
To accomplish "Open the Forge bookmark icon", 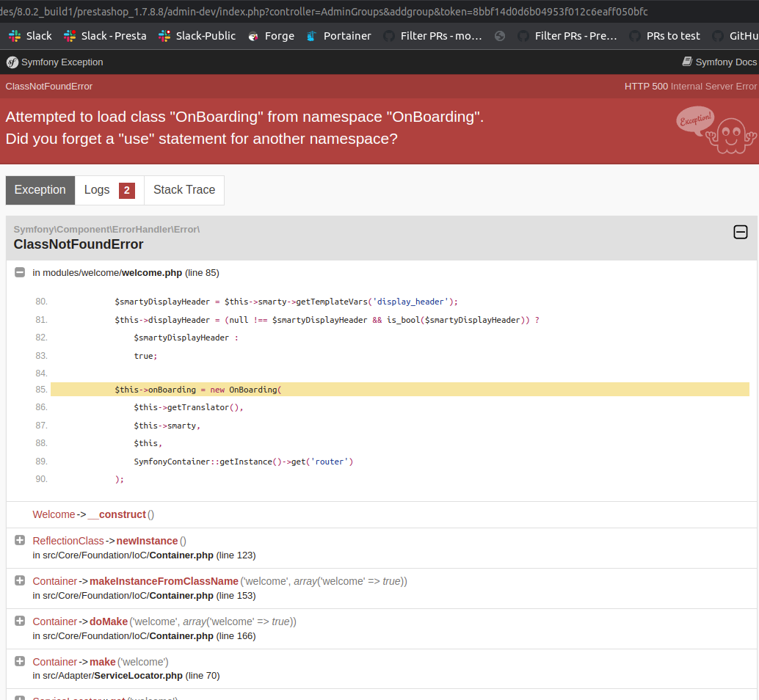I will [253, 35].
